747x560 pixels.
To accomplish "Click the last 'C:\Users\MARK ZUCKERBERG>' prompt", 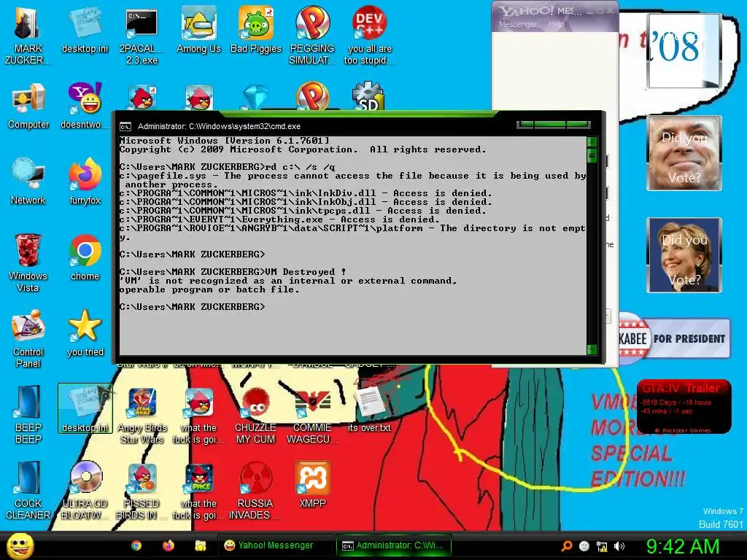I will click(192, 307).
